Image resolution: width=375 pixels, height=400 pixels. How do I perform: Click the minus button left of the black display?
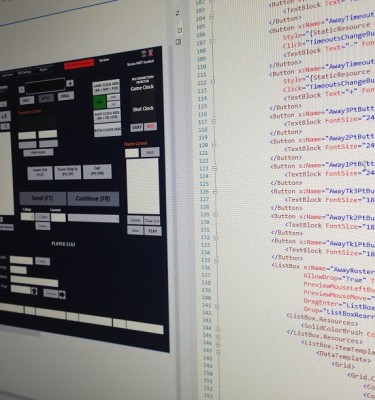[21, 89]
